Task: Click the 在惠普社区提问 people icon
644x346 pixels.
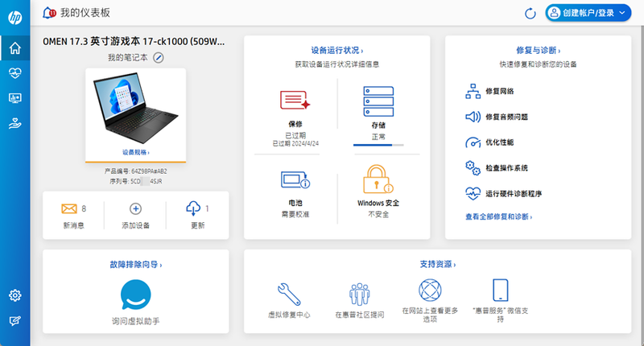Action: pyautogui.click(x=359, y=294)
